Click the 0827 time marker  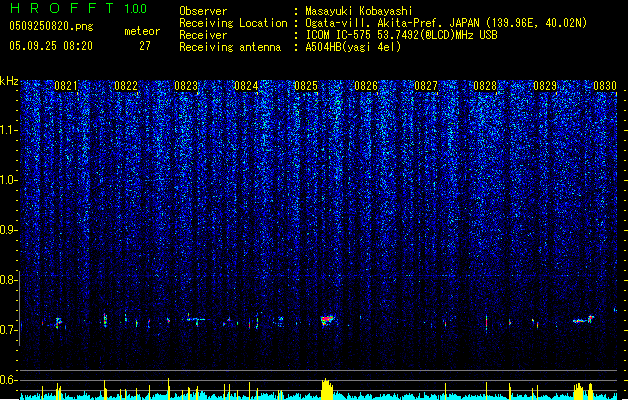tap(426, 85)
